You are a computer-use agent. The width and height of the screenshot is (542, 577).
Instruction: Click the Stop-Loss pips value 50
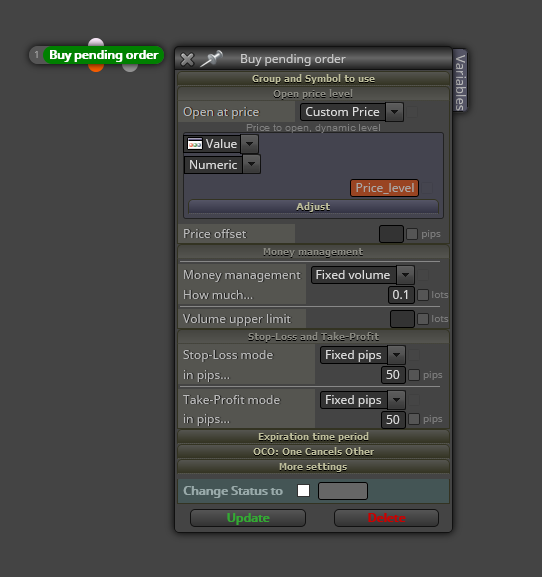point(393,375)
